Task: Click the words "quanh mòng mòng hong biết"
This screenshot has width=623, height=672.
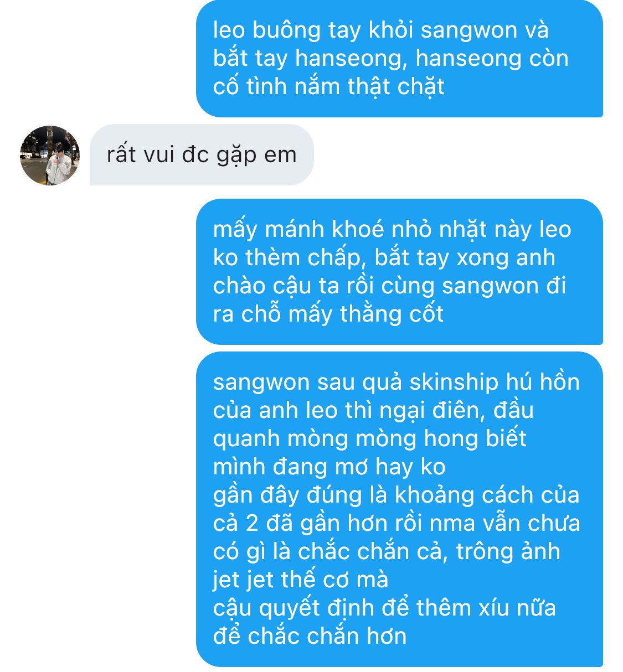Action: (x=369, y=438)
